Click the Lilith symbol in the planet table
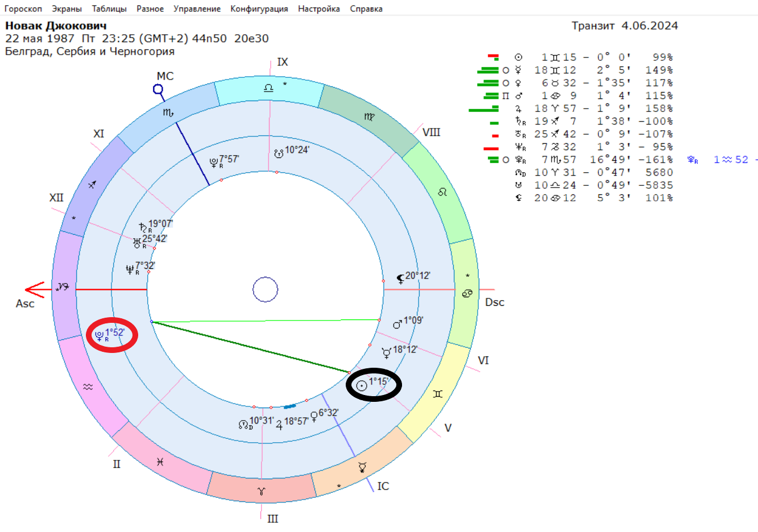This screenshot has width=758, height=532. 519,198
